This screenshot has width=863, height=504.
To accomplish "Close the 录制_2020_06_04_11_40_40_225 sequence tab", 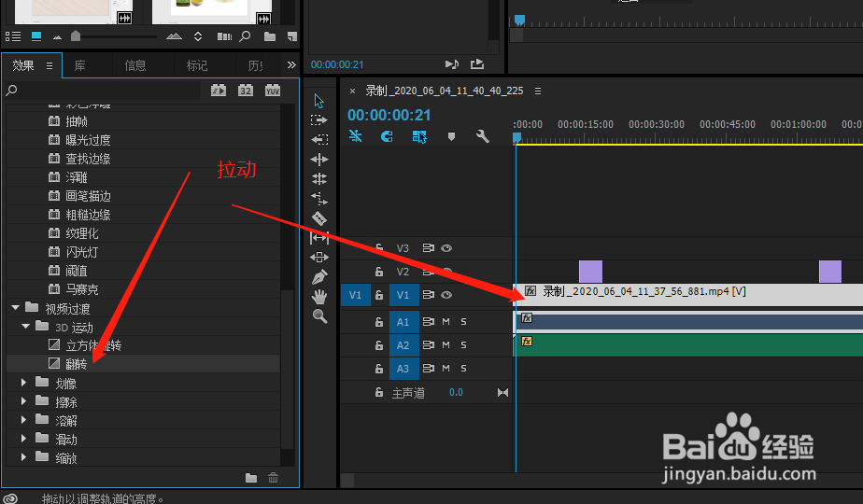I will 352,91.
